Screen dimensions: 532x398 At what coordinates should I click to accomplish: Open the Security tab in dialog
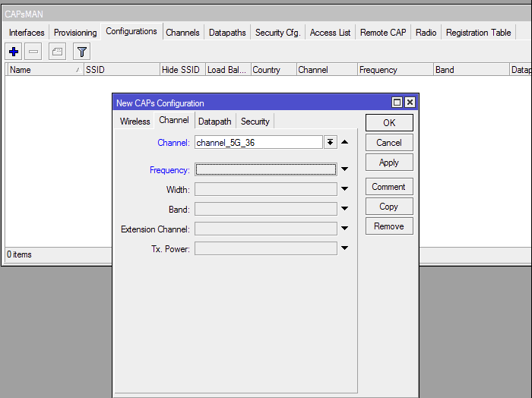tap(255, 122)
